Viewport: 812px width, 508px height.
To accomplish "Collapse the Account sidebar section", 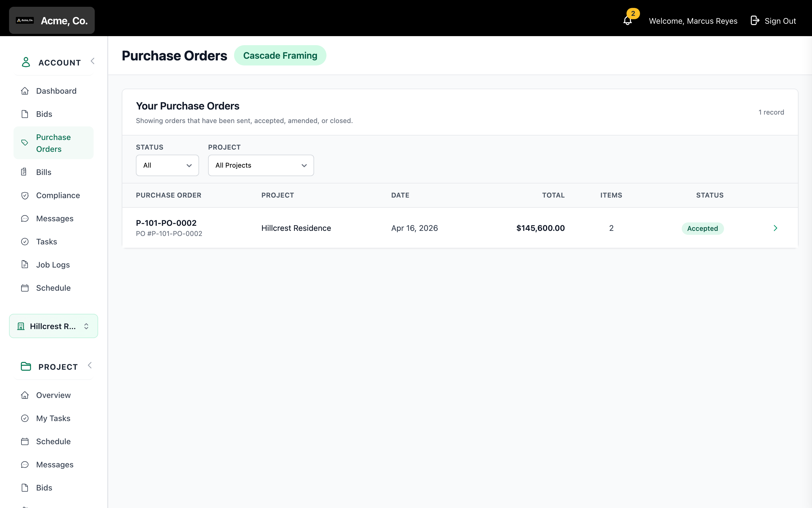I will pyautogui.click(x=92, y=61).
